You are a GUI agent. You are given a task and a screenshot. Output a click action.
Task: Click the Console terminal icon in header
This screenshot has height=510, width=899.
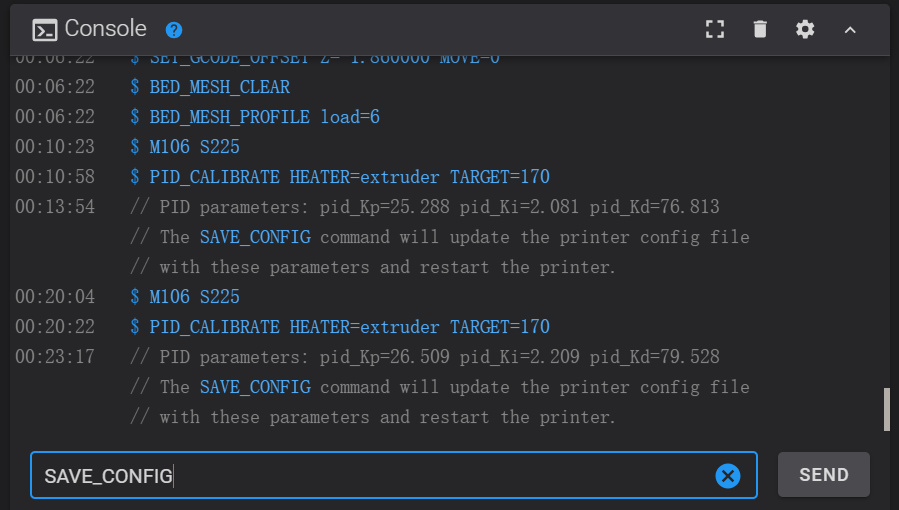pos(45,30)
